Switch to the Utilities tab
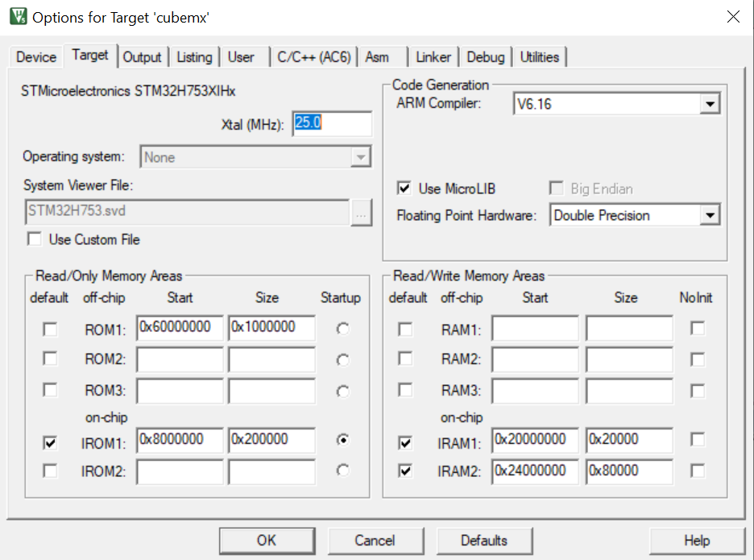The image size is (754, 560). coord(540,57)
